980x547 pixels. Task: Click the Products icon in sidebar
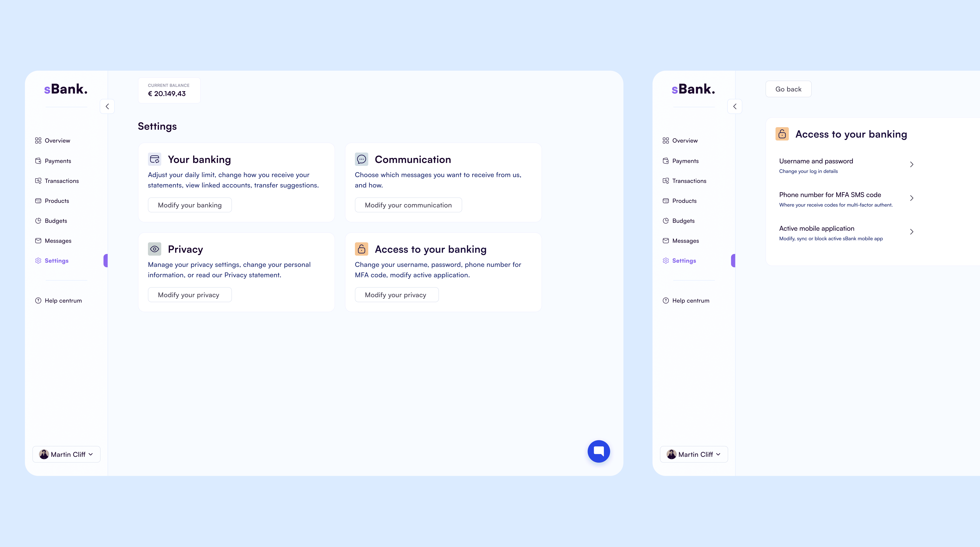(x=38, y=200)
